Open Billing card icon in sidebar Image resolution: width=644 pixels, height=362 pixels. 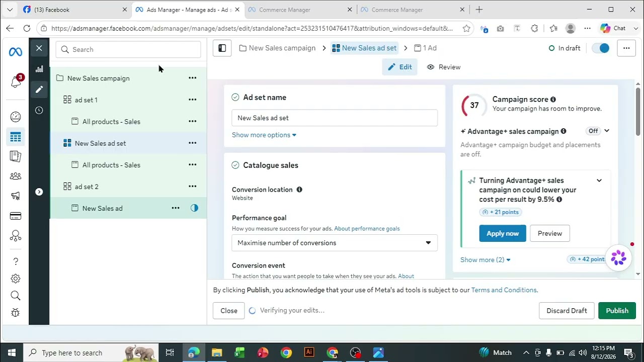coord(16,216)
